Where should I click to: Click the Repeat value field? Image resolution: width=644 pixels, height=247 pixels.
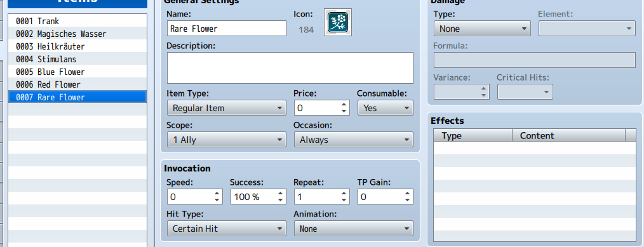(x=317, y=197)
